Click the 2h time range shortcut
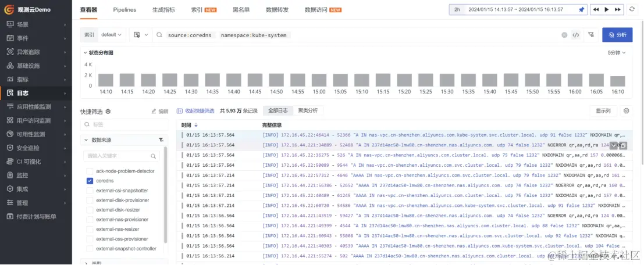Image resolution: width=644 pixels, height=265 pixels. [x=457, y=9]
